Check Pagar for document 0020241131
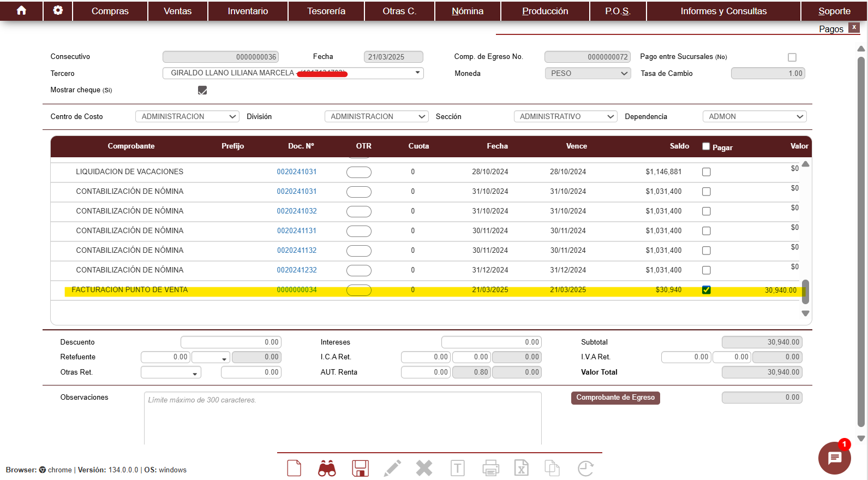Screen dimensions: 868x480 [x=706, y=231]
